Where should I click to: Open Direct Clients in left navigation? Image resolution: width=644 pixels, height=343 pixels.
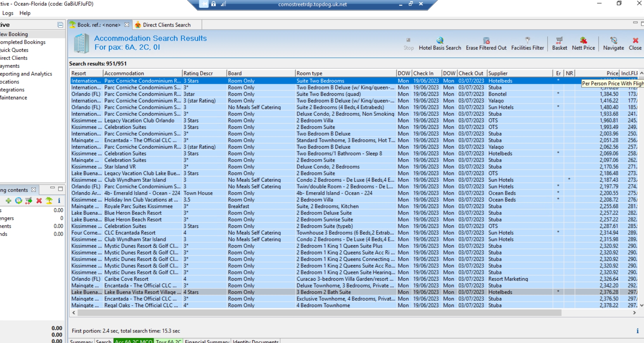[x=14, y=58]
